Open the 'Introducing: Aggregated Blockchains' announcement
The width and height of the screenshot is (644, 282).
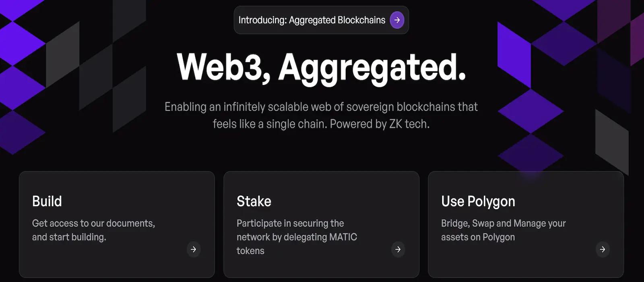click(x=312, y=20)
